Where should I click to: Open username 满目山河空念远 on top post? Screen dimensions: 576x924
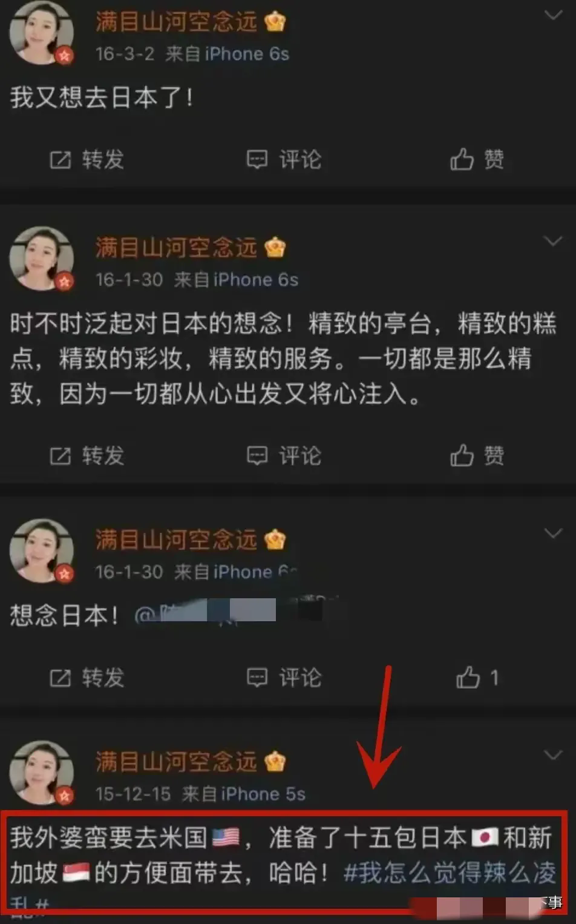pos(176,22)
